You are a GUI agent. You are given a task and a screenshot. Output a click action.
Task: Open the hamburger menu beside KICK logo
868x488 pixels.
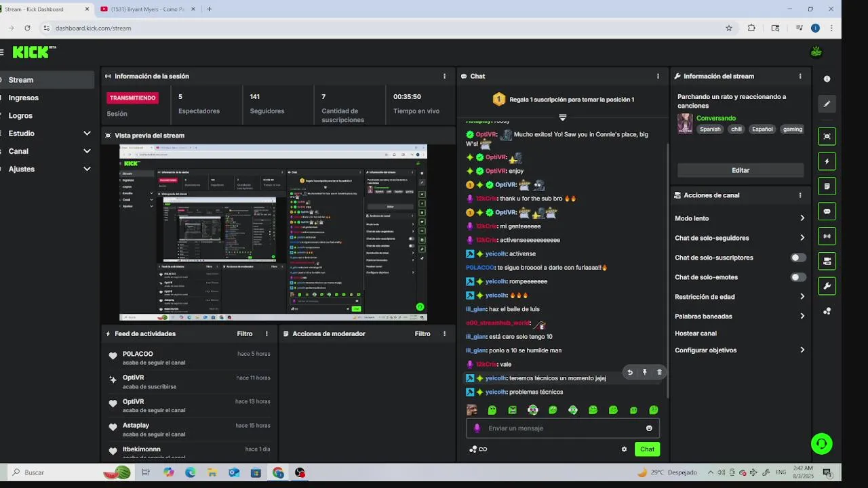pyautogui.click(x=2, y=52)
